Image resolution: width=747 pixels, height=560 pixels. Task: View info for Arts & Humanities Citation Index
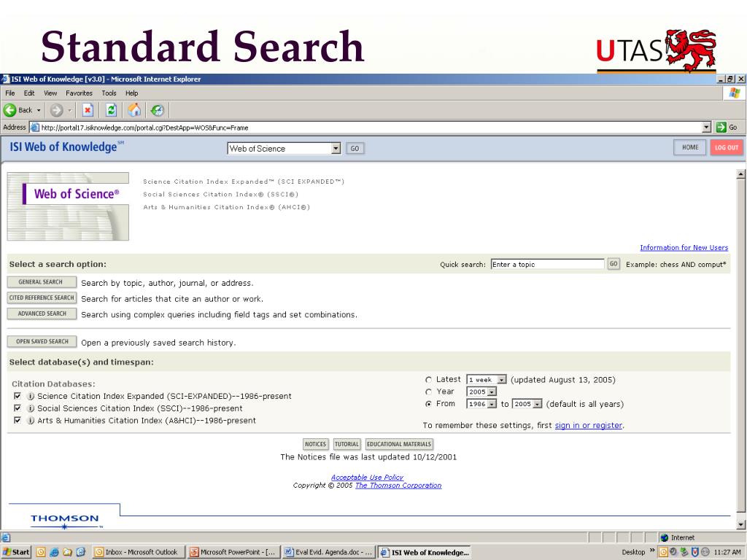(x=31, y=421)
